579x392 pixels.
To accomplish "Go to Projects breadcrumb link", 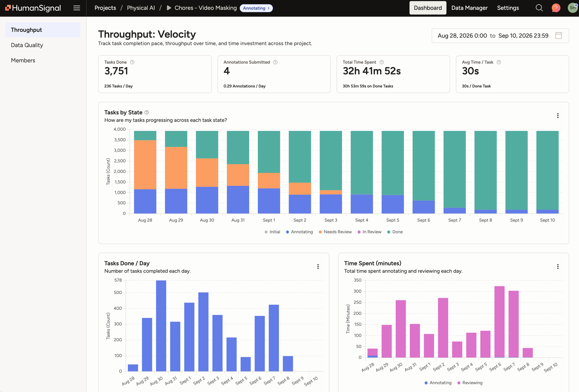I will pos(105,8).
